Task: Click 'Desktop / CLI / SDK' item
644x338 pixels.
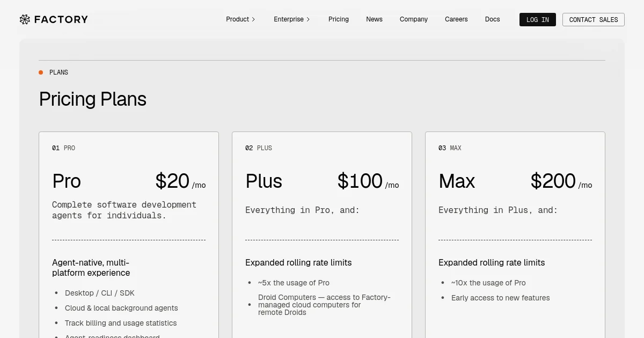Action: [100, 293]
